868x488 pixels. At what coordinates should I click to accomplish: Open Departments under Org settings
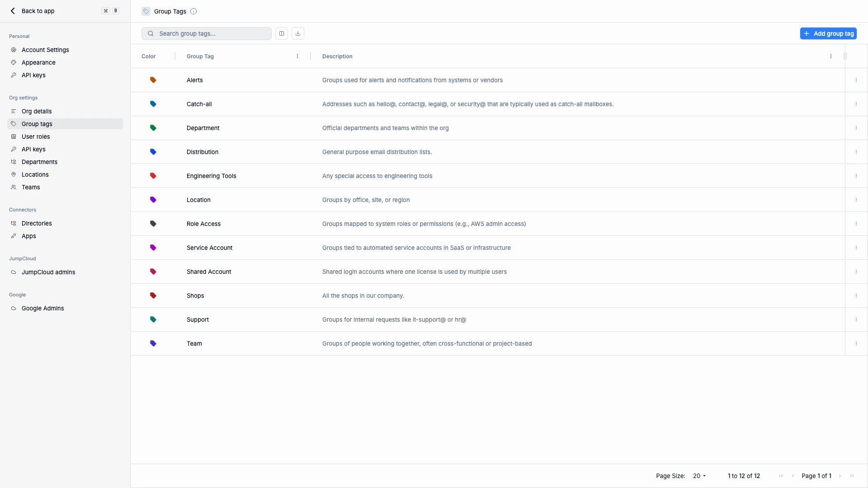pos(39,161)
